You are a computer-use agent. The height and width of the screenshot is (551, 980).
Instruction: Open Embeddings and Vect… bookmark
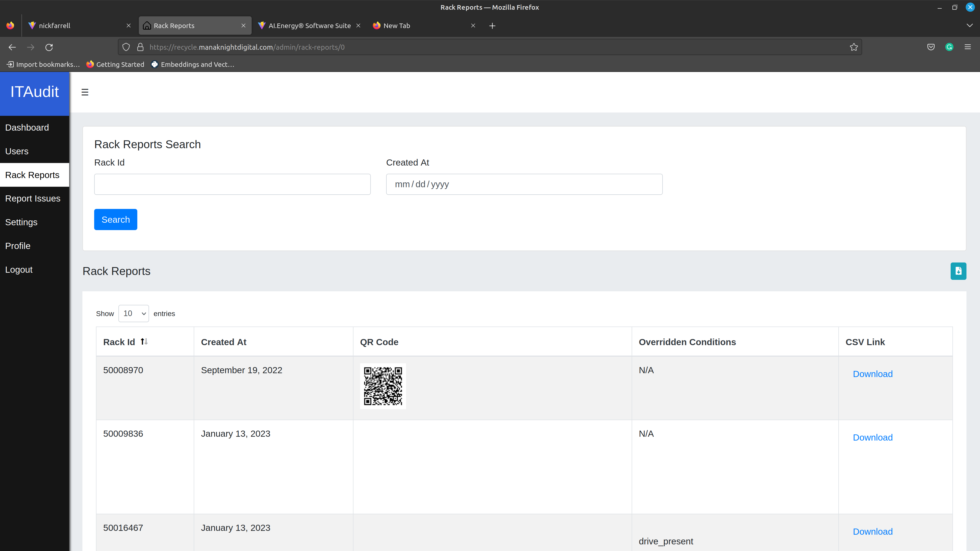coord(192,64)
